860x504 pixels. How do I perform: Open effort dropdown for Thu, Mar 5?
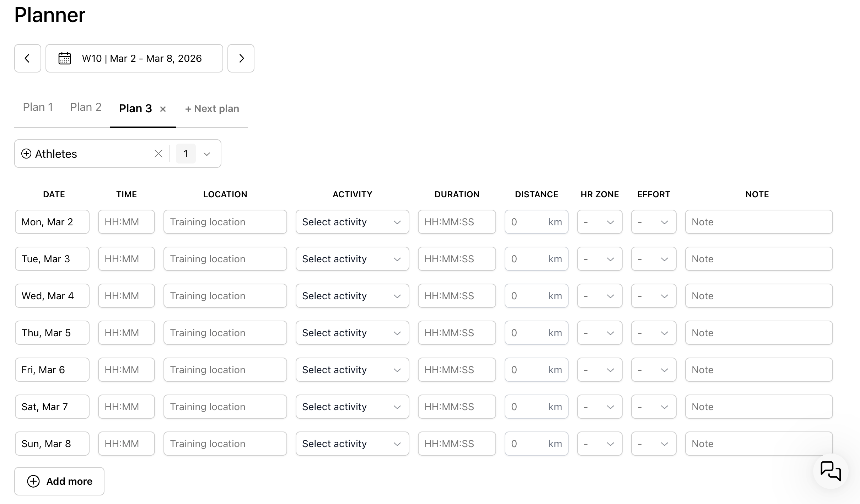pyautogui.click(x=654, y=333)
